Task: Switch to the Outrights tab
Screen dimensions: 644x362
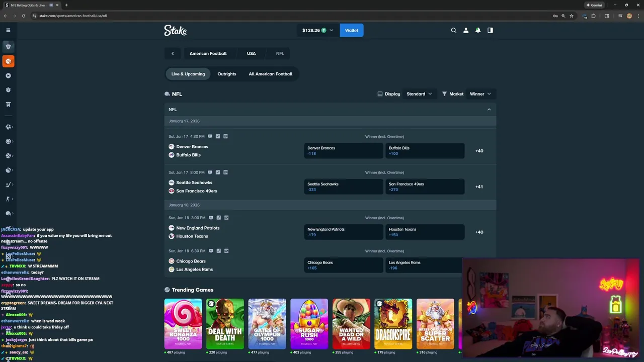Action: tap(226, 74)
